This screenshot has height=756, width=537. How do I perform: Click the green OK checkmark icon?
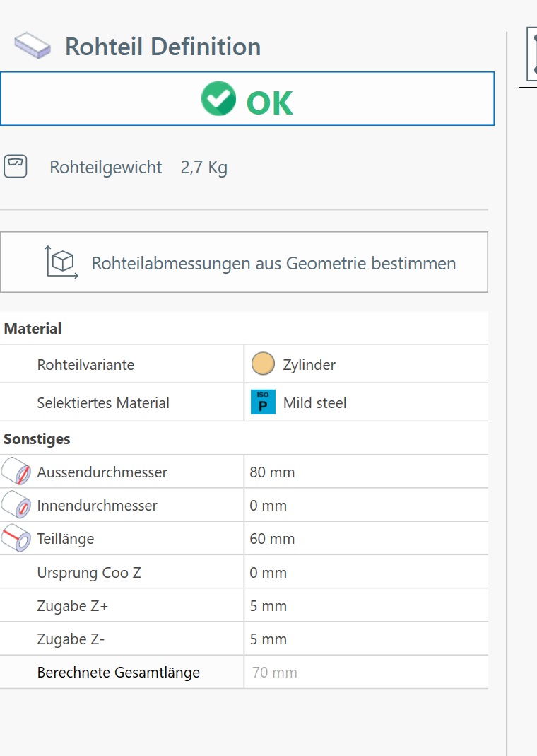click(x=218, y=98)
